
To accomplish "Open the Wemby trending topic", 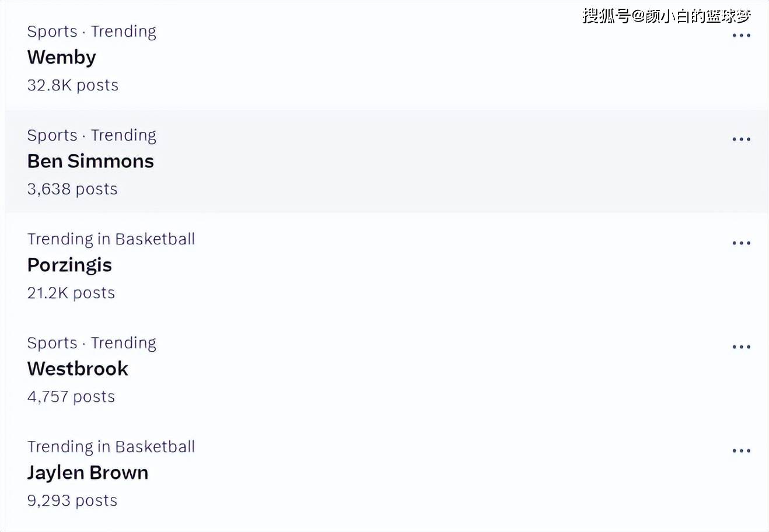I will point(62,57).
